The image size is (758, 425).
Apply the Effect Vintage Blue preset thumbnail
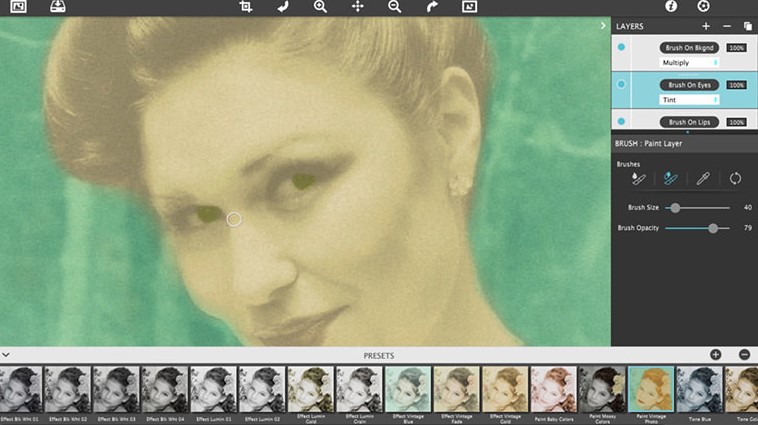[x=407, y=389]
